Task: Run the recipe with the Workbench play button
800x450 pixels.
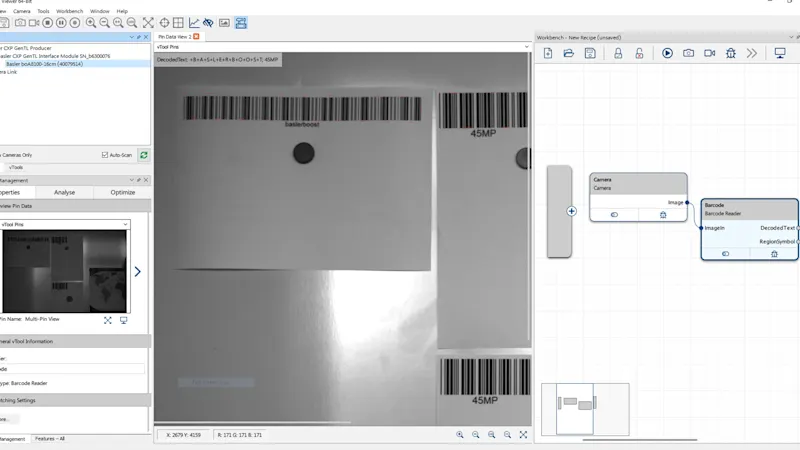Action: pyautogui.click(x=667, y=53)
